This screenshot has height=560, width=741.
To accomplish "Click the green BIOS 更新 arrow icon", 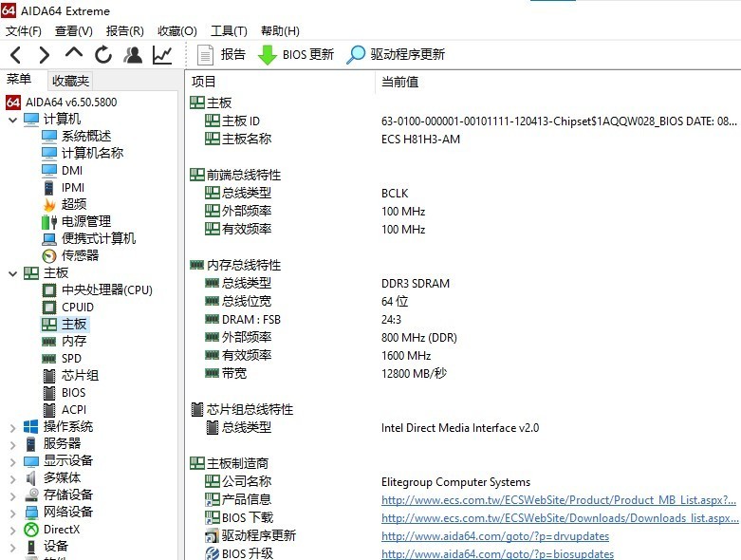I will 267,55.
